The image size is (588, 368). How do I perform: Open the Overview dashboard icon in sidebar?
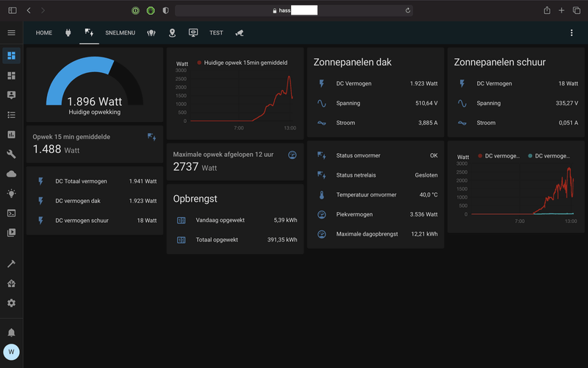pos(11,56)
